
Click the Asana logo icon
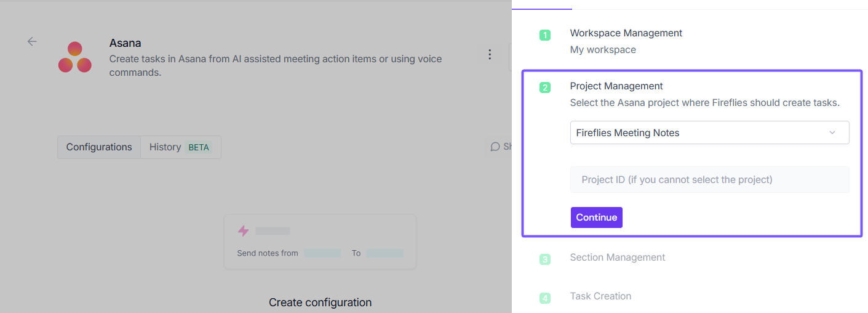click(75, 57)
